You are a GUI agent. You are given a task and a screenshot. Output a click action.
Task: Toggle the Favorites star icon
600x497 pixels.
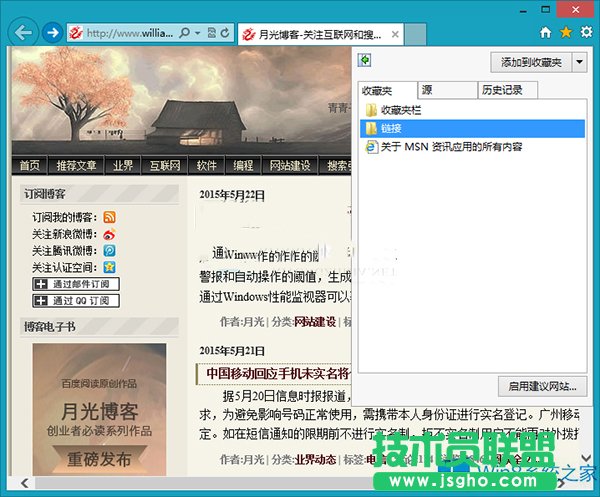pos(566,33)
